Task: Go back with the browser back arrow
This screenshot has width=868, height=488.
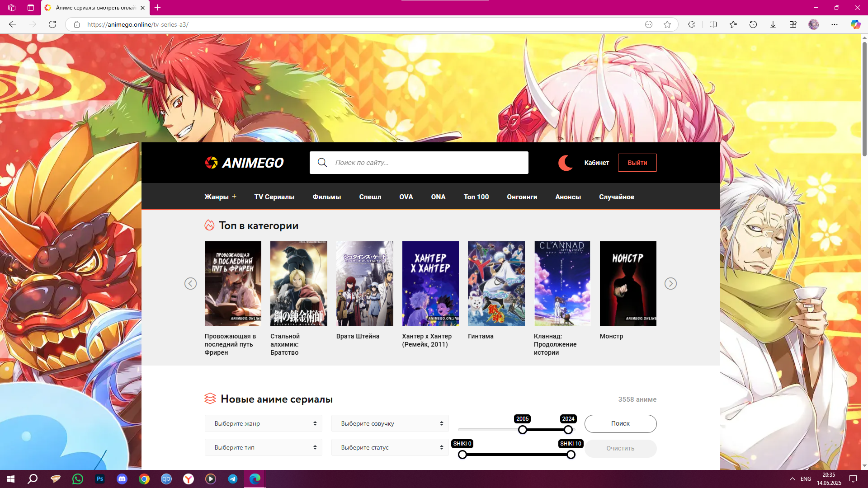Action: tap(13, 24)
